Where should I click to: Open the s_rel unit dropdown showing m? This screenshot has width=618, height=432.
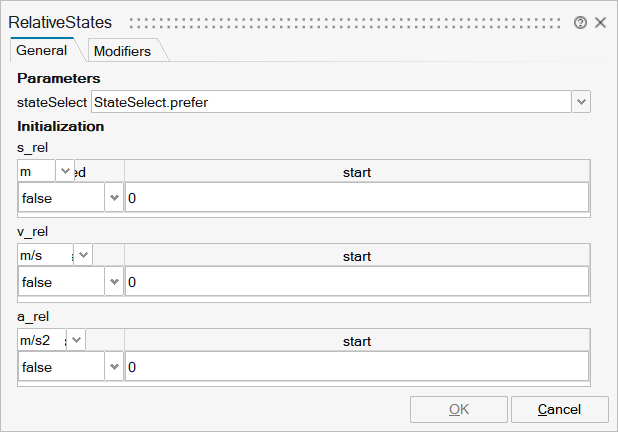(66, 172)
